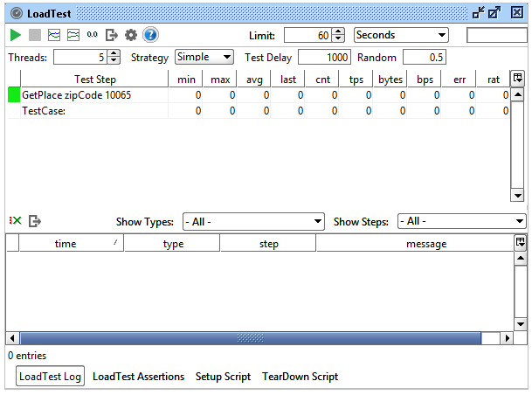Screen dimensions: 532x395
Task: Click the gray stop LoadTest button
Action: click(35, 35)
